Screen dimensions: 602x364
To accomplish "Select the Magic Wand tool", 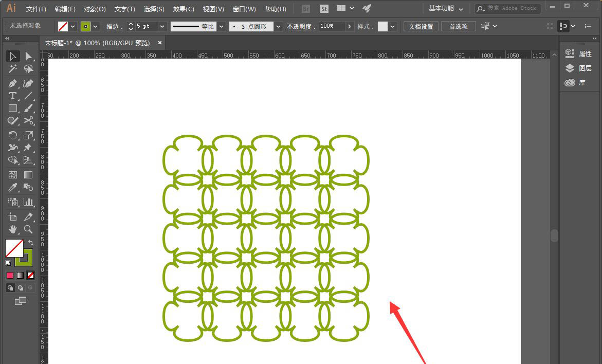I will point(13,69).
